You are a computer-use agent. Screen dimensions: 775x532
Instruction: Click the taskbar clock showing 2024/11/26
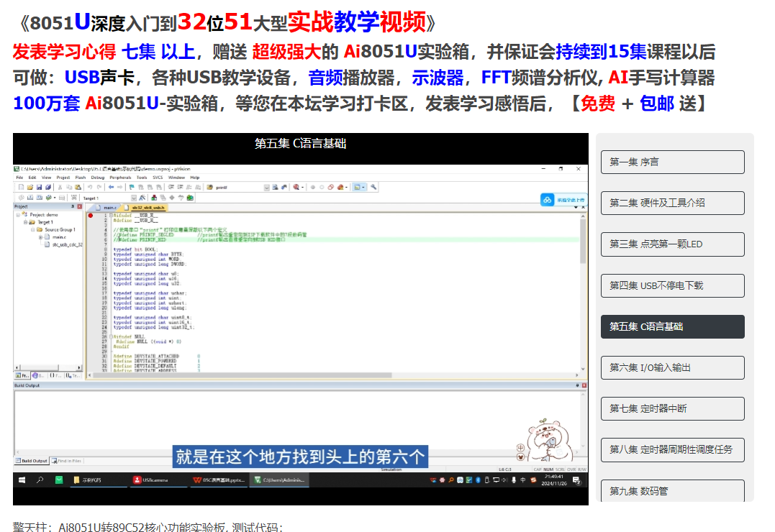tap(553, 480)
